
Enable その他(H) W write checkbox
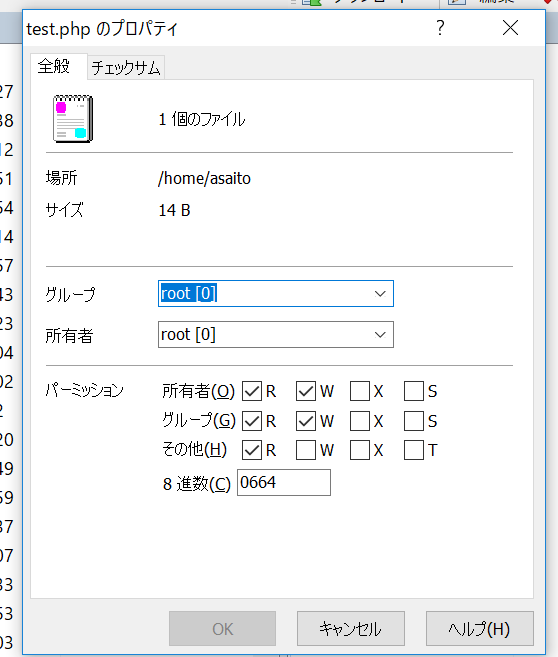[x=306, y=450]
